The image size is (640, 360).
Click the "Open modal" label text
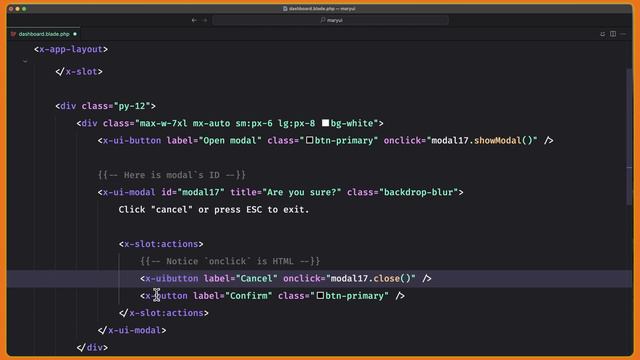click(x=230, y=140)
